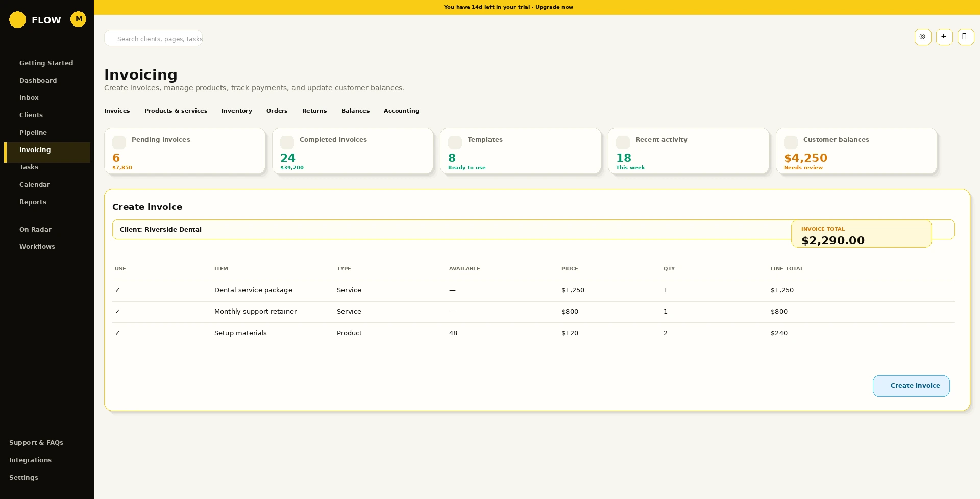
Task: Click the yellow FLOW logo circle
Action: click(x=17, y=20)
